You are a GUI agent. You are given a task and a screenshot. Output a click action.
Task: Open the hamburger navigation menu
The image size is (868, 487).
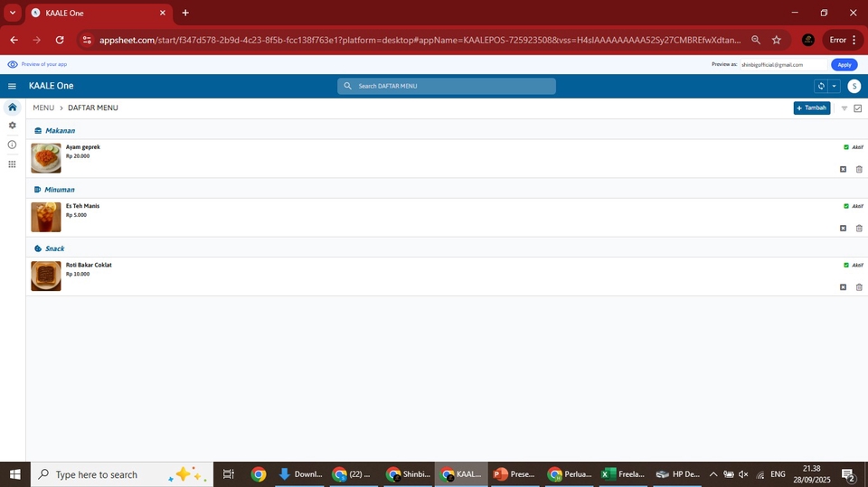coord(12,86)
